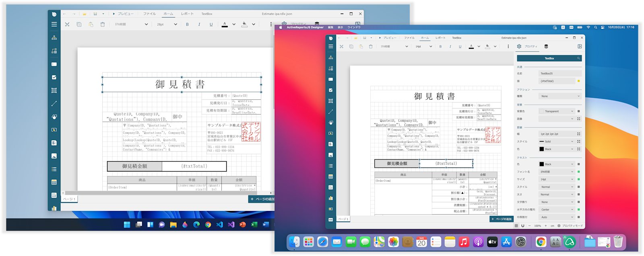Image resolution: width=644 pixels, height=256 pixels.
Task: Open the ファイル tab in Mac designer window
Action: [409, 38]
